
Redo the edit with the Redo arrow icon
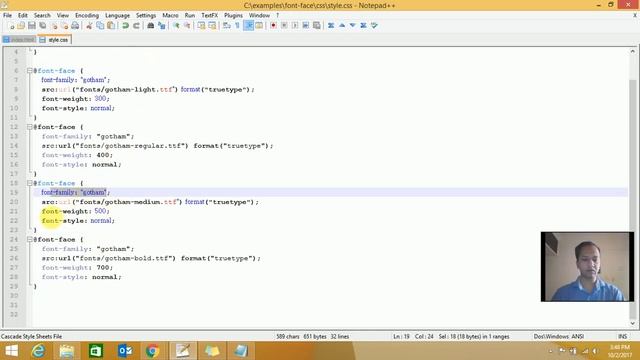coord(136,26)
